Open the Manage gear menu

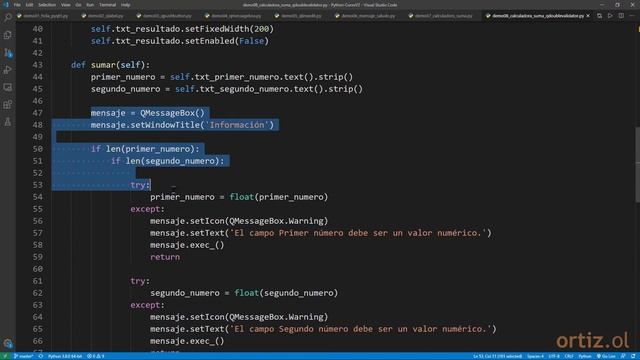[x=7, y=343]
